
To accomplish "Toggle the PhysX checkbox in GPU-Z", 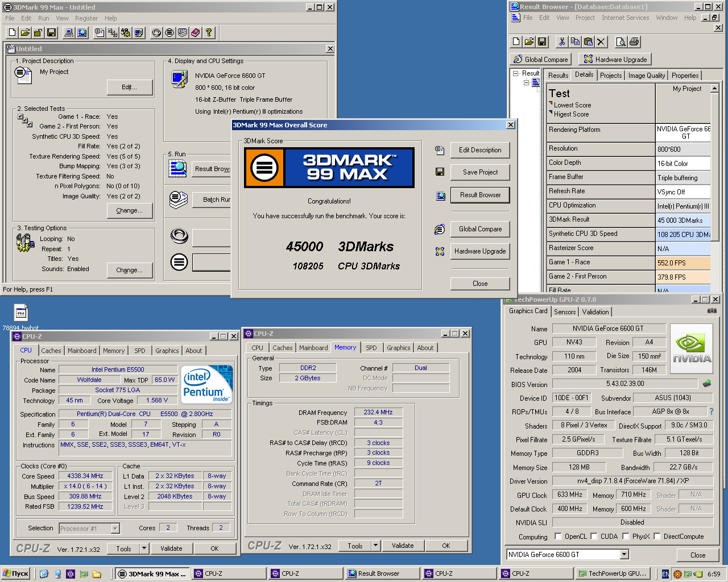I will coord(626,536).
